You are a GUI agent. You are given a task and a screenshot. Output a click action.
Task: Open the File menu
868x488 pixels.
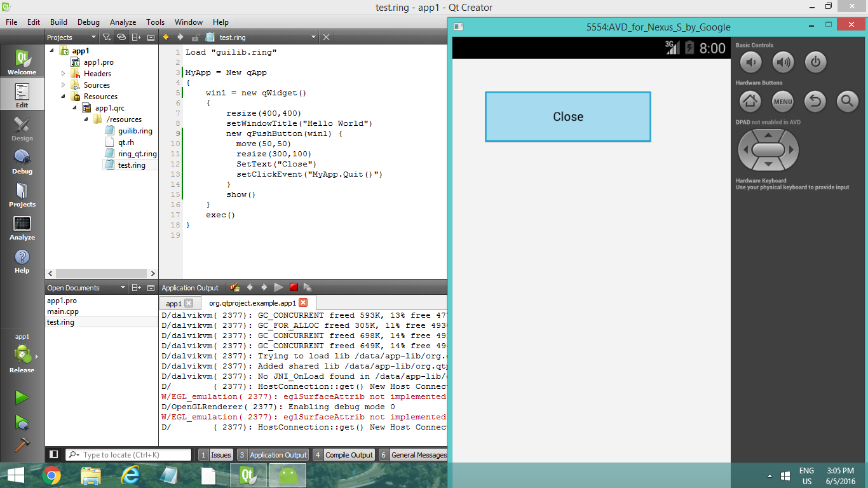(11, 22)
